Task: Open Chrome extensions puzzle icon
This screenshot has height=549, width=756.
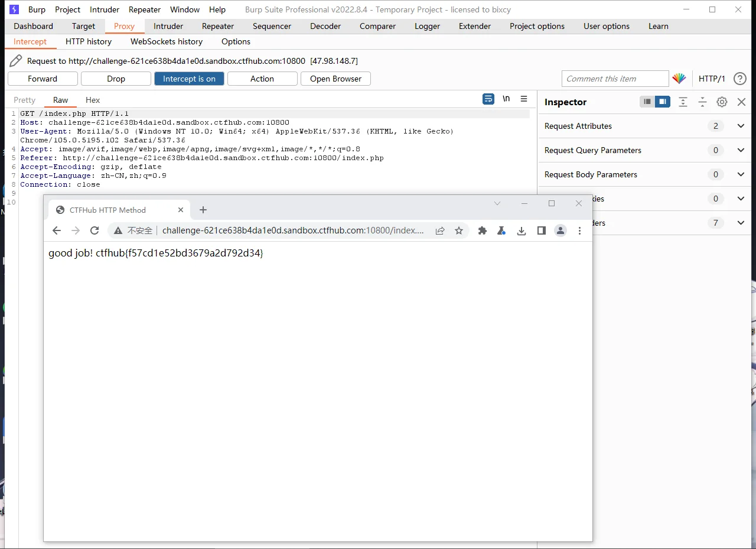Action: coord(483,230)
